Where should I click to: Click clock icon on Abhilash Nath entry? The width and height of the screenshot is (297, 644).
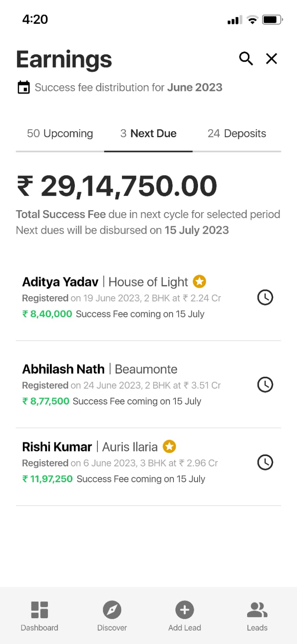click(265, 385)
